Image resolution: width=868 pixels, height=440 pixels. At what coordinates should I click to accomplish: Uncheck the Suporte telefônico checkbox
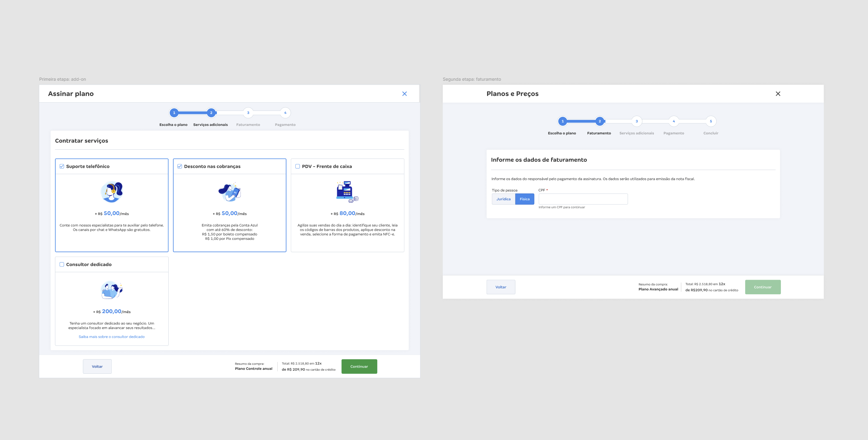coord(62,167)
